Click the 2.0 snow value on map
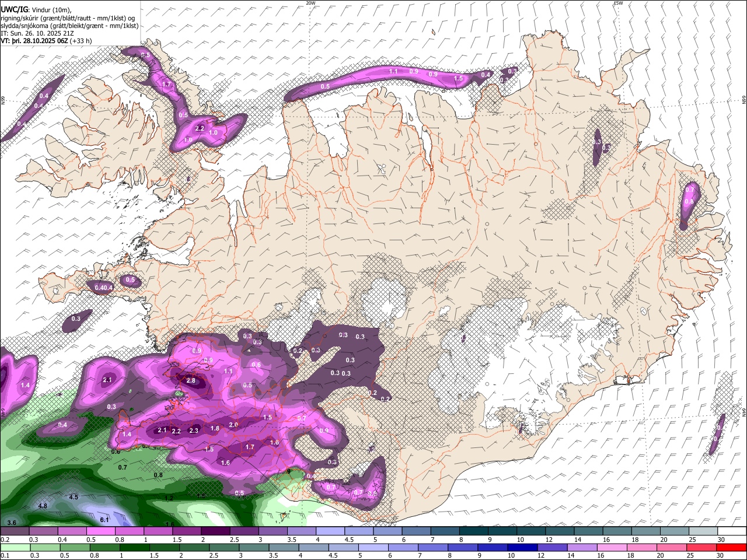The height and width of the screenshot is (560, 747). 233,425
